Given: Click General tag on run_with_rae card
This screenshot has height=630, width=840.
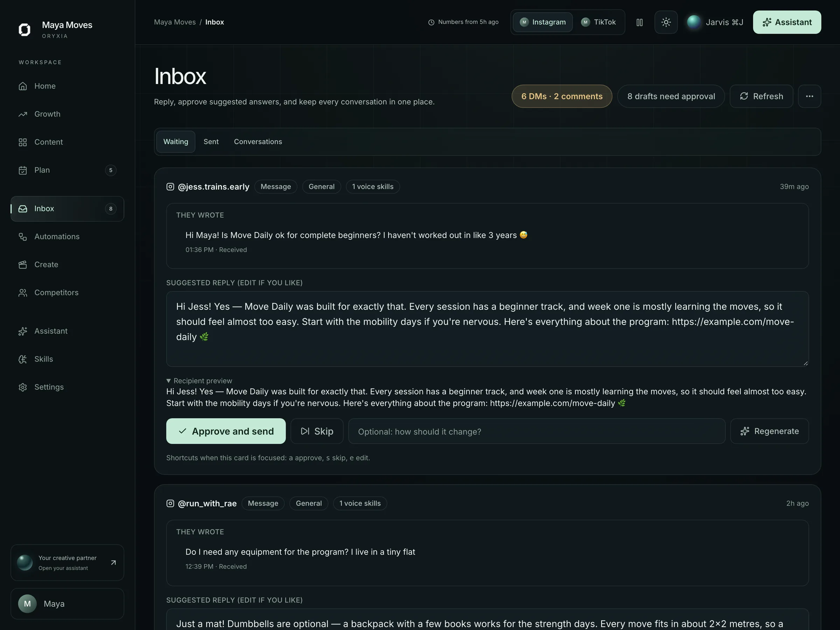Looking at the screenshot, I should pos(308,503).
